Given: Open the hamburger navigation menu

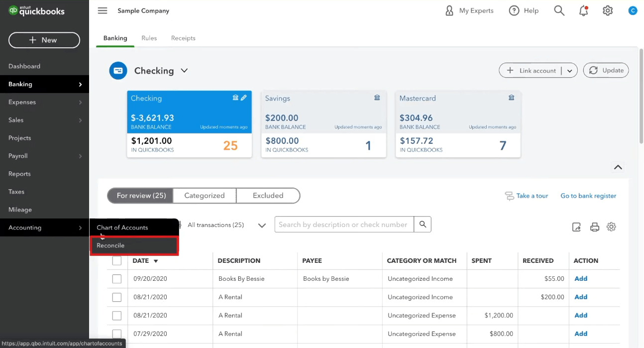Looking at the screenshot, I should pyautogui.click(x=103, y=10).
